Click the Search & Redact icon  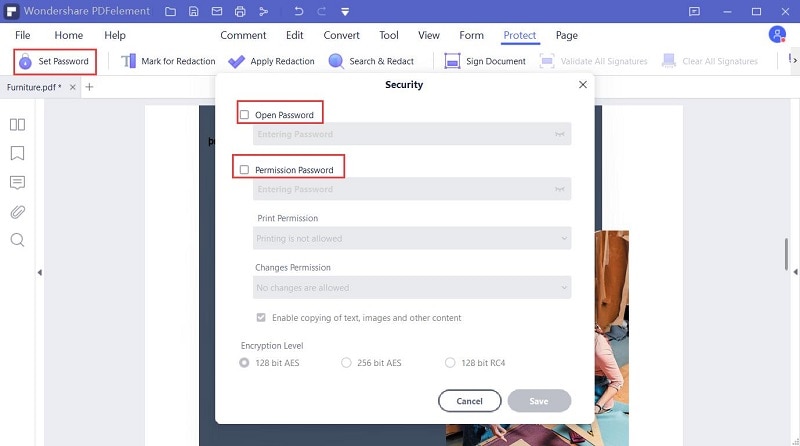point(336,61)
